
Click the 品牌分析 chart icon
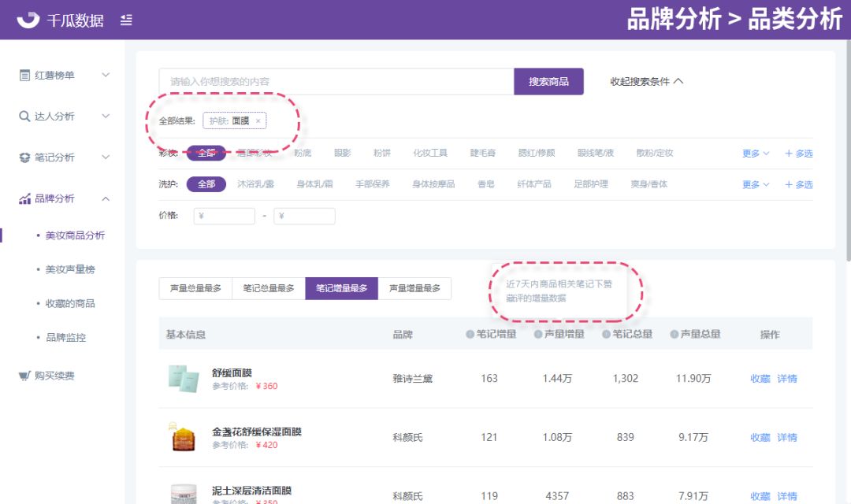point(24,198)
